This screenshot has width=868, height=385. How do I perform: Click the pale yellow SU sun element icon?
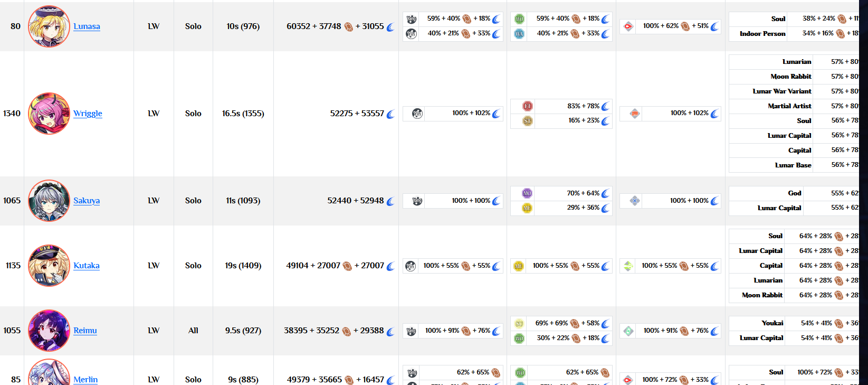pyautogui.click(x=519, y=323)
